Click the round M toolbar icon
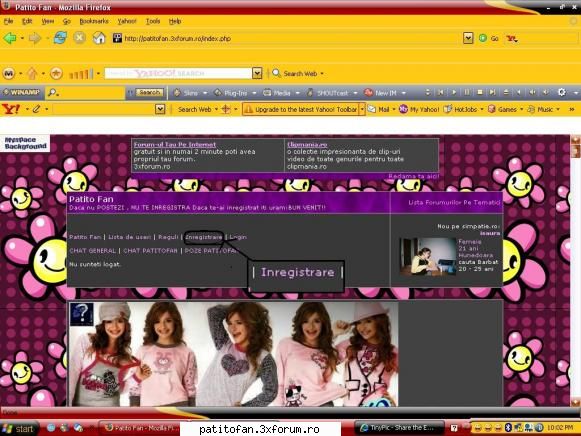 coord(9,73)
